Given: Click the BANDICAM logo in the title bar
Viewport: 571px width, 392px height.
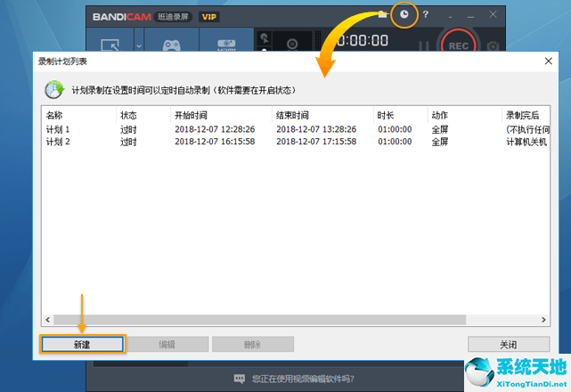Looking at the screenshot, I should click(x=122, y=17).
